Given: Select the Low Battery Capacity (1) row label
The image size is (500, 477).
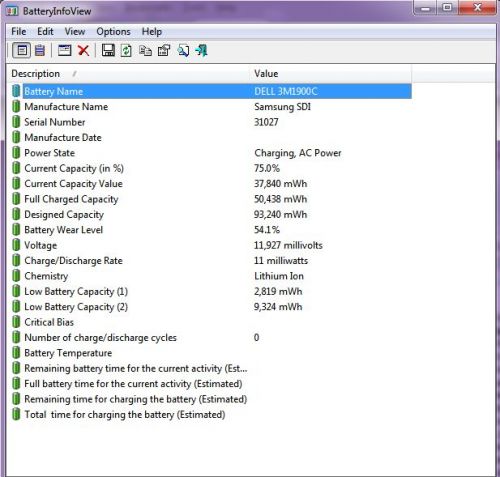Looking at the screenshot, I should 76,291.
